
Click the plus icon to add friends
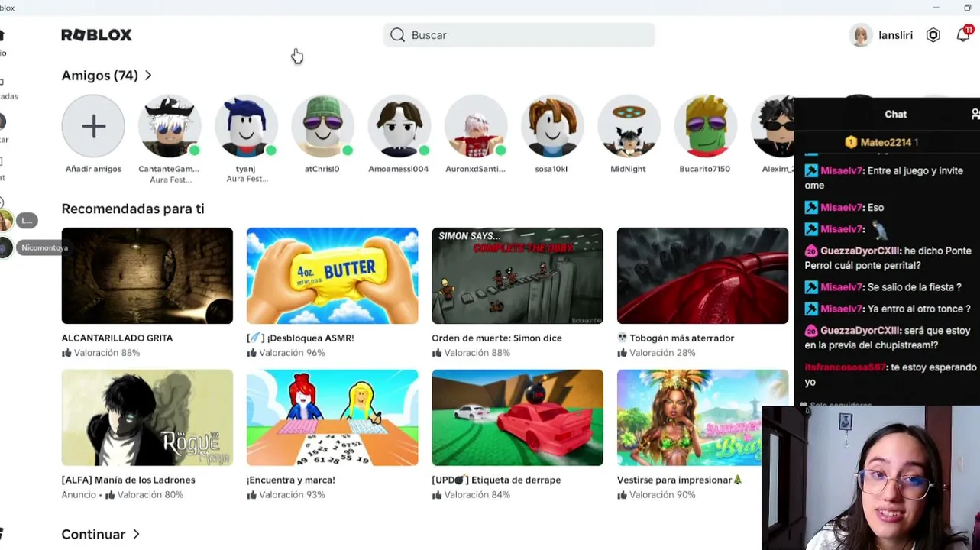point(93,126)
